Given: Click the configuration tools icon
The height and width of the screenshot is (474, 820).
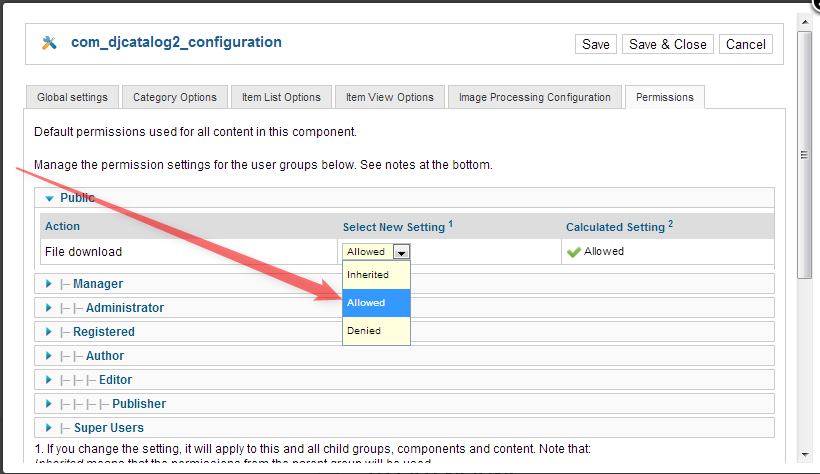Looking at the screenshot, I should click(x=49, y=42).
